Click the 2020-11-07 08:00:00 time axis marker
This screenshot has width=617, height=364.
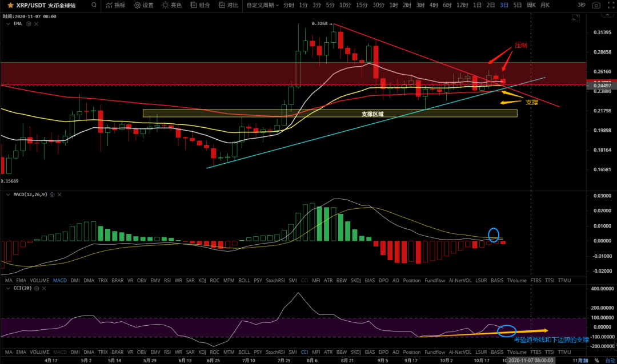(530, 360)
